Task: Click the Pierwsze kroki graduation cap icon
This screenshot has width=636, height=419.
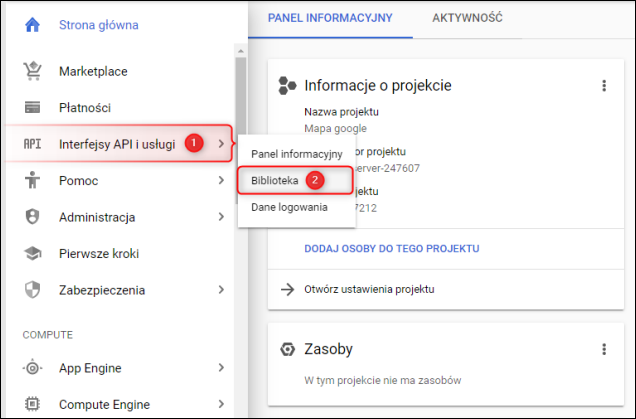Action: (x=32, y=254)
